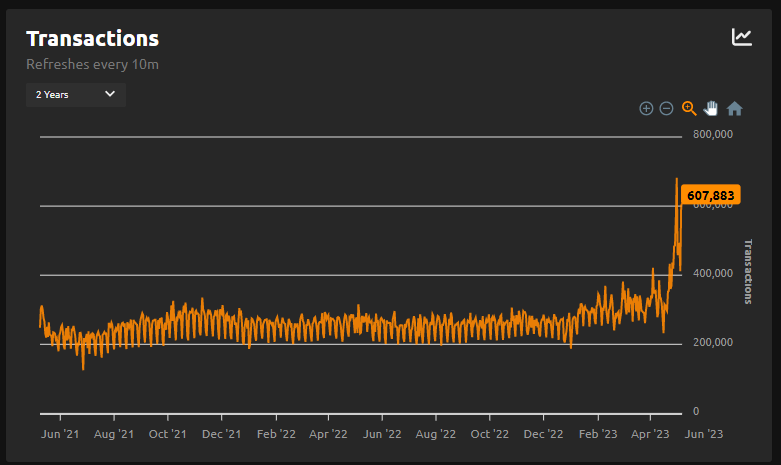Viewport: 781px width, 465px height.
Task: Click the vertical Transactions axis title
Action: (x=748, y=272)
